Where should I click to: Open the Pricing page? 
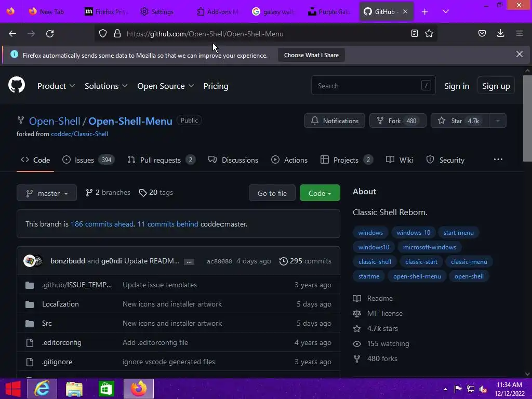[216, 86]
